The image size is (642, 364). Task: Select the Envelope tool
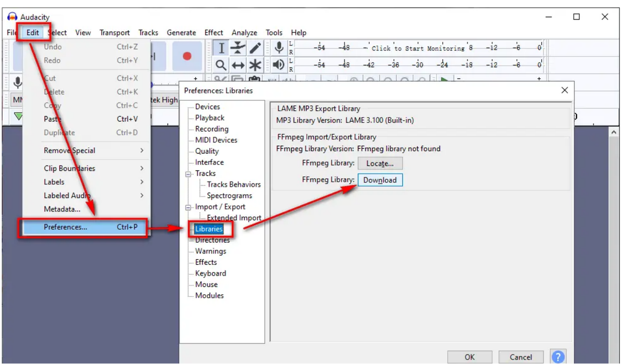tap(238, 48)
